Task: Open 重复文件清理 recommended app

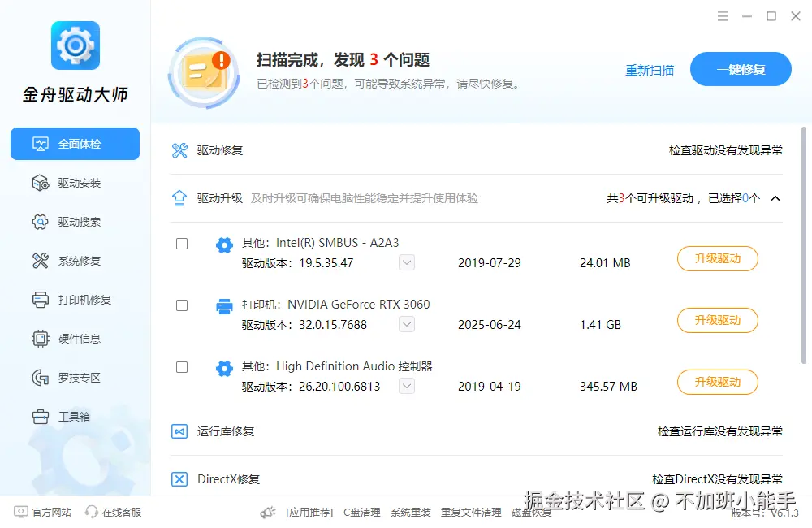Action: click(471, 513)
